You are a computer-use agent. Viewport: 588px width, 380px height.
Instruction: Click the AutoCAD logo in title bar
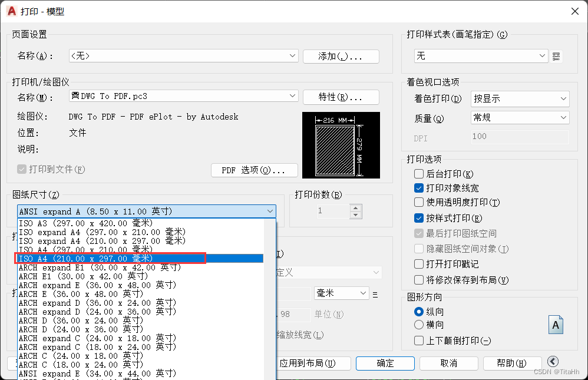pyautogui.click(x=12, y=11)
